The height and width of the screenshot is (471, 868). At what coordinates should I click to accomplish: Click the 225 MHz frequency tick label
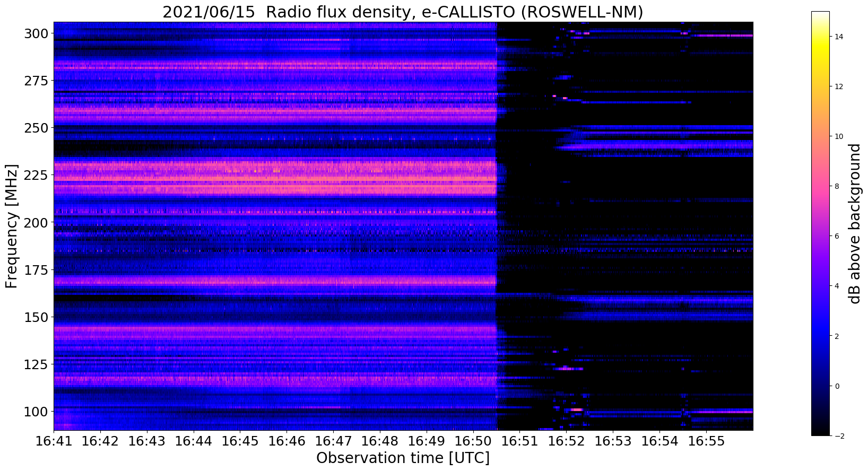click(x=36, y=175)
